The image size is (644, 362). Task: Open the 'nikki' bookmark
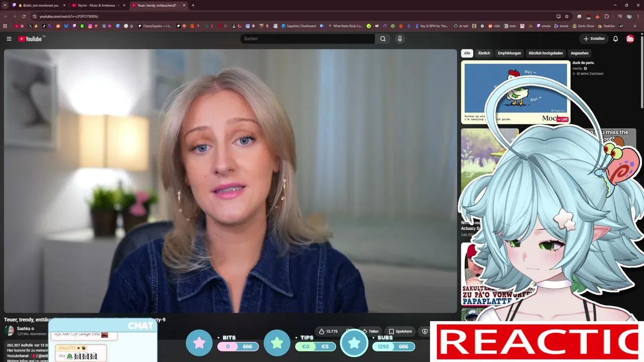pyautogui.click(x=494, y=26)
